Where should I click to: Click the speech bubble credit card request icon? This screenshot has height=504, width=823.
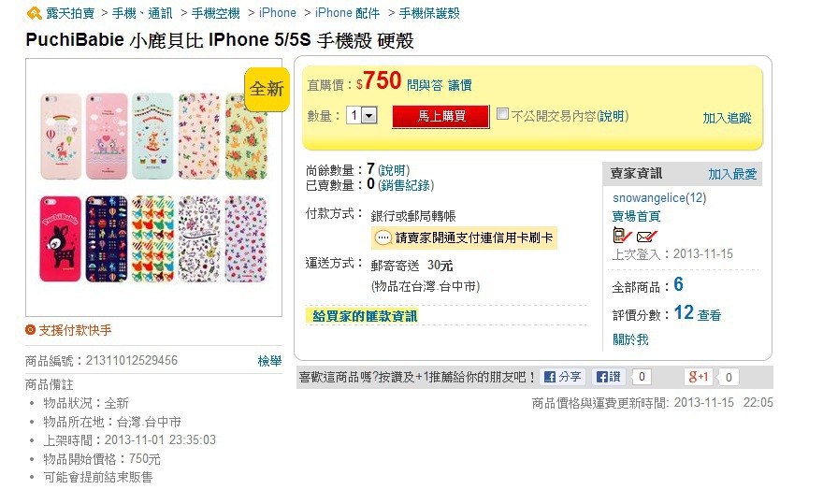pos(383,238)
